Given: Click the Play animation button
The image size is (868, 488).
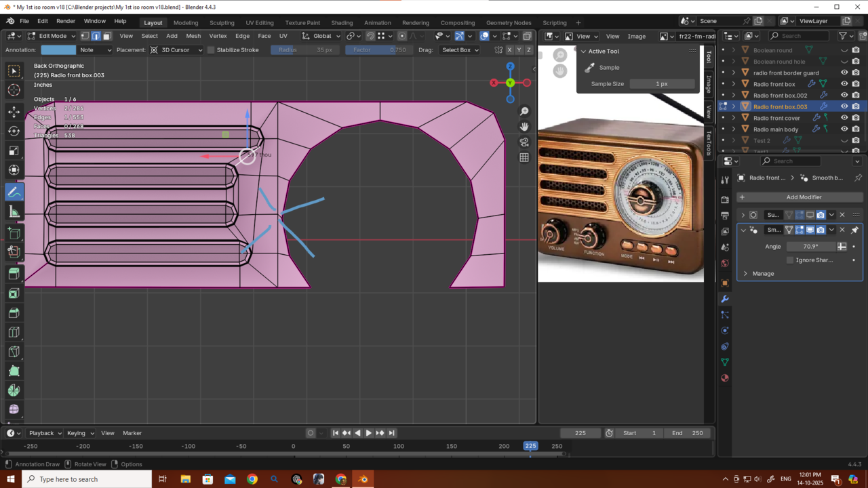Looking at the screenshot, I should tap(368, 433).
